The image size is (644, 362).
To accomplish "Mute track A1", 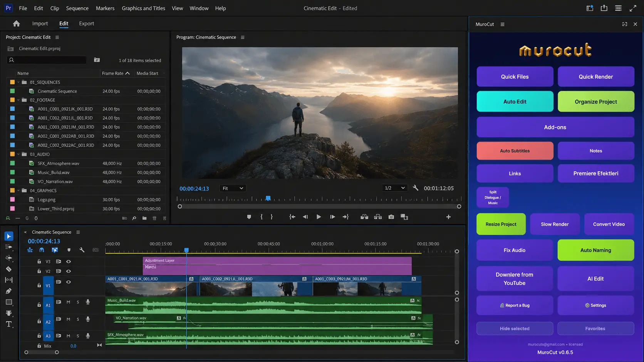I will tap(68, 302).
